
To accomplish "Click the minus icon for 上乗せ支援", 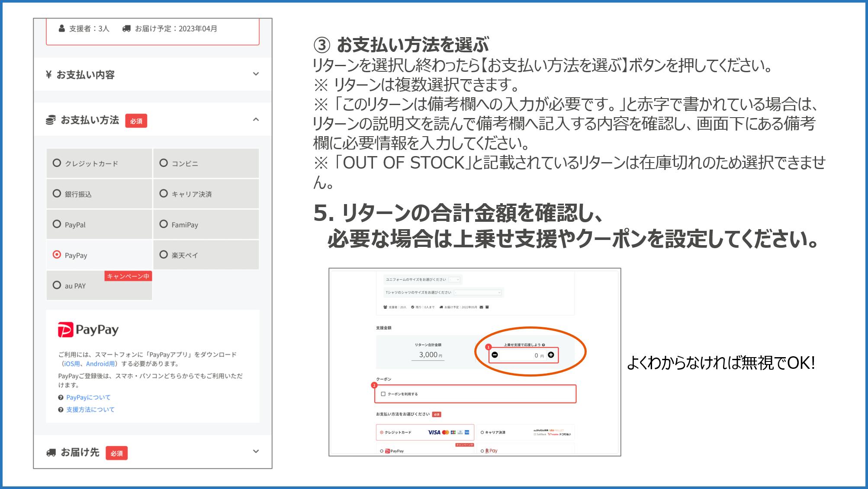I will [x=495, y=355].
